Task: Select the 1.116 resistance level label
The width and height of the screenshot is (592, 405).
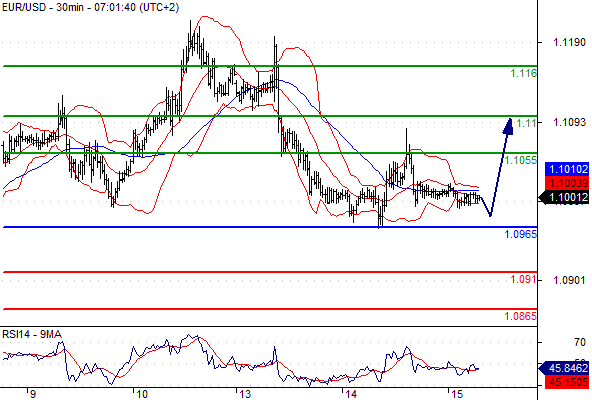Action: tap(523, 73)
